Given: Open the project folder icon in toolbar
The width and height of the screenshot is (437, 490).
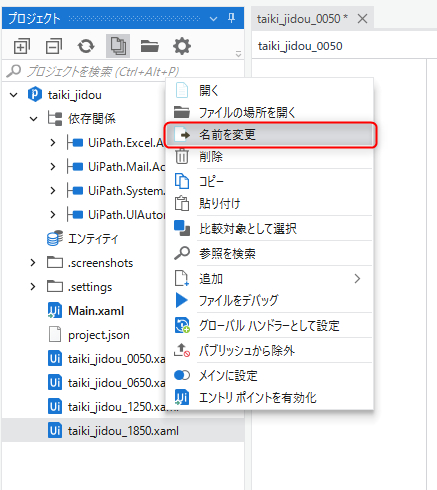Looking at the screenshot, I should 150,46.
